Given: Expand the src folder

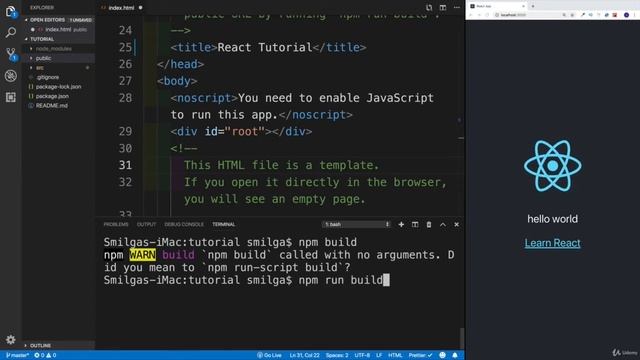Looking at the screenshot, I should pos(40,68).
